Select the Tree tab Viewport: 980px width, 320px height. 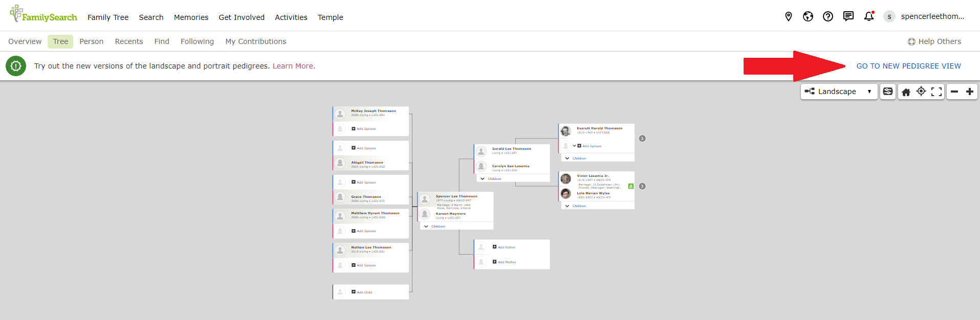pos(60,41)
